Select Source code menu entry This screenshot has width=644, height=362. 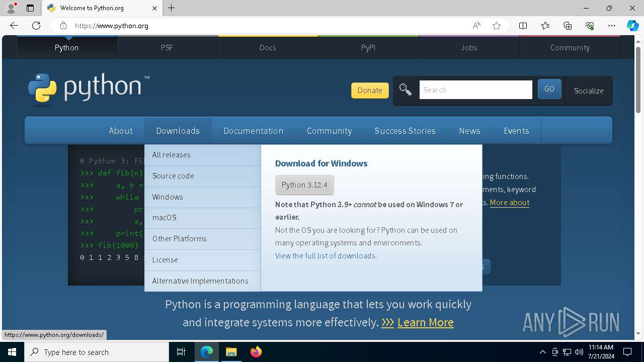coord(202,176)
